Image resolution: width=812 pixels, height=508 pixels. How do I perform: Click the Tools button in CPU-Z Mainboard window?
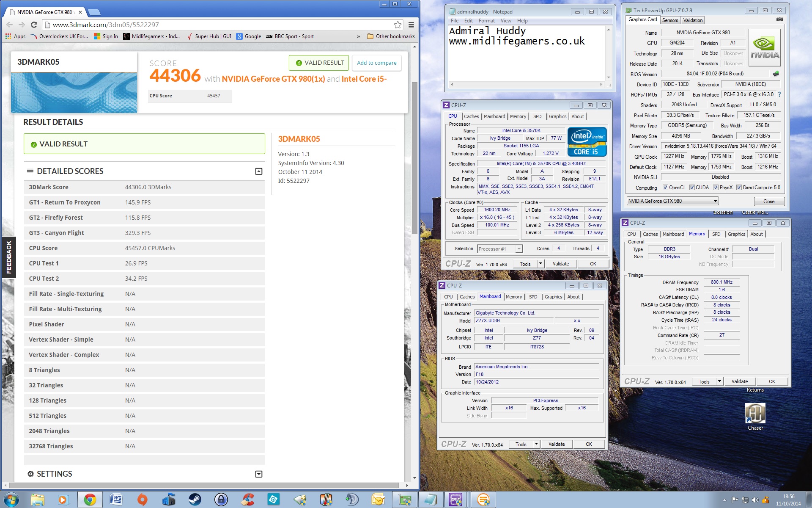point(521,444)
